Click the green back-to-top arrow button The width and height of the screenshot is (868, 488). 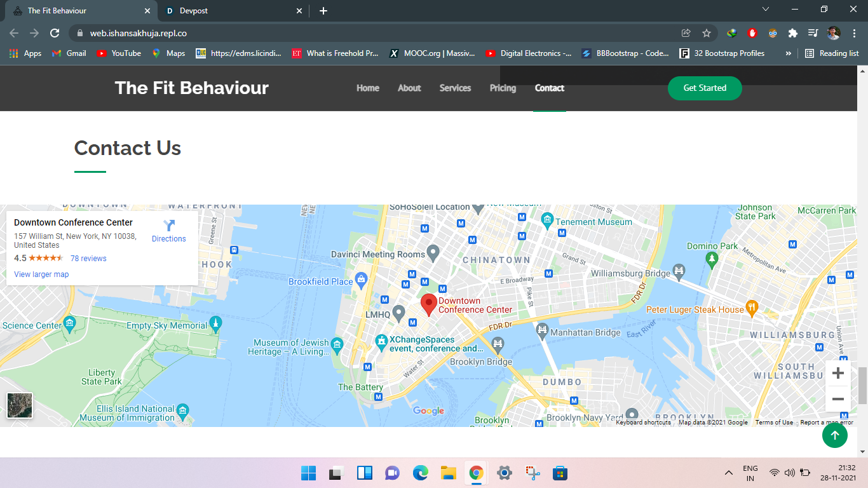835,435
